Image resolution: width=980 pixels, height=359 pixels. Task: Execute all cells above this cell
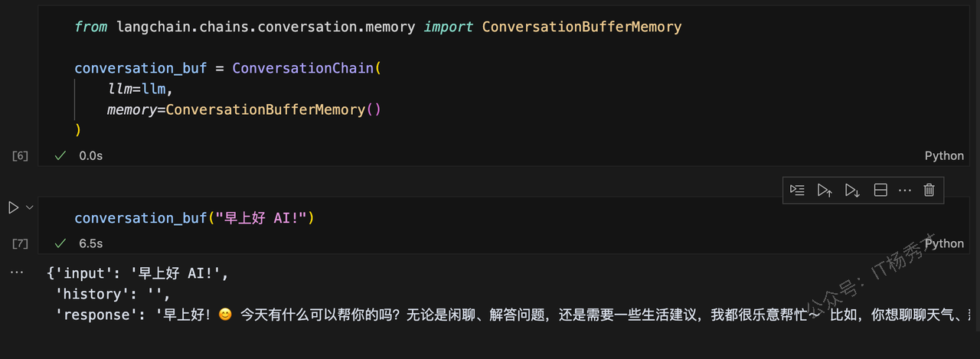[x=825, y=190]
